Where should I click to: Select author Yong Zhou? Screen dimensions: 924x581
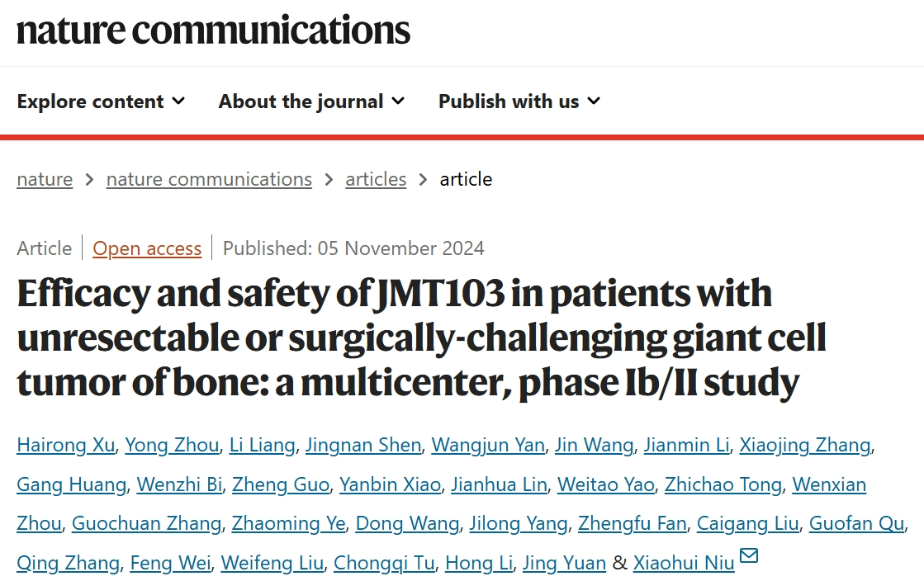tap(172, 446)
